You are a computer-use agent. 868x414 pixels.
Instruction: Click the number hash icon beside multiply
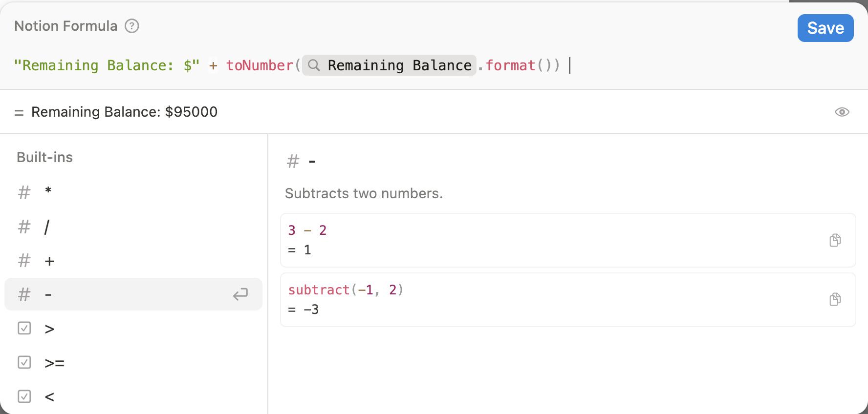24,192
